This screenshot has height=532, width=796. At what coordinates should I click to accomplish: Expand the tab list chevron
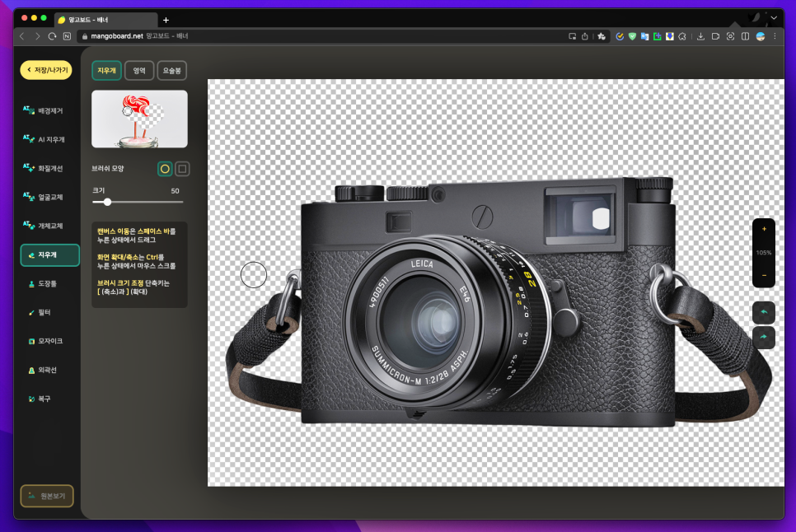(774, 18)
